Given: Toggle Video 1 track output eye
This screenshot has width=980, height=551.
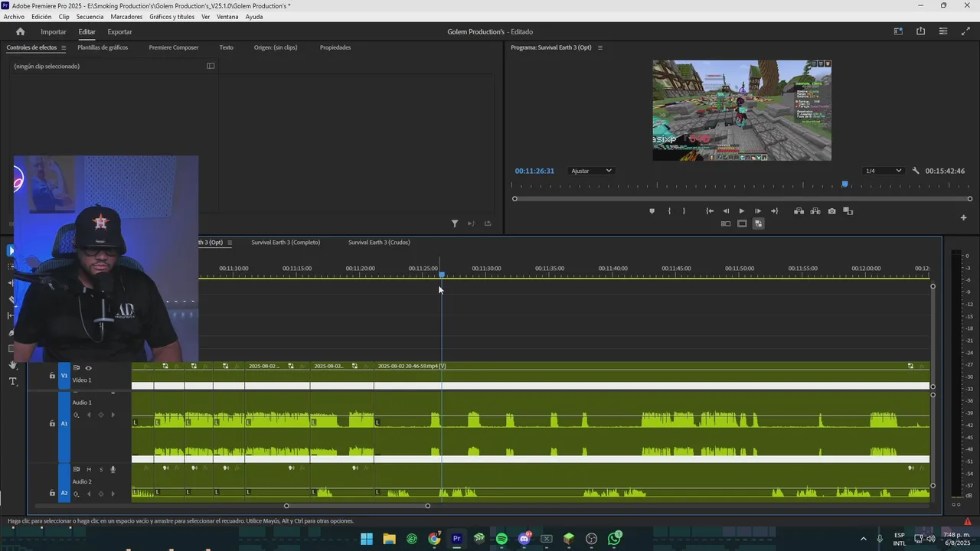Looking at the screenshot, I should point(88,368).
